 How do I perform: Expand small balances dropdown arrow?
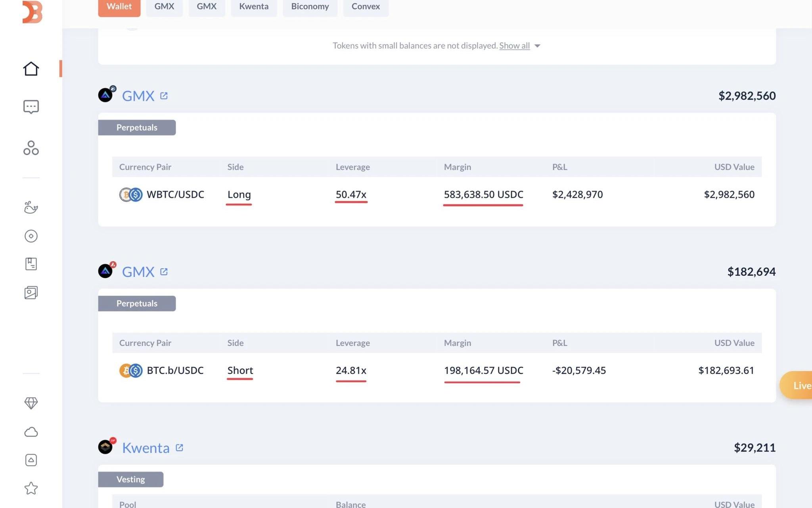(x=537, y=46)
